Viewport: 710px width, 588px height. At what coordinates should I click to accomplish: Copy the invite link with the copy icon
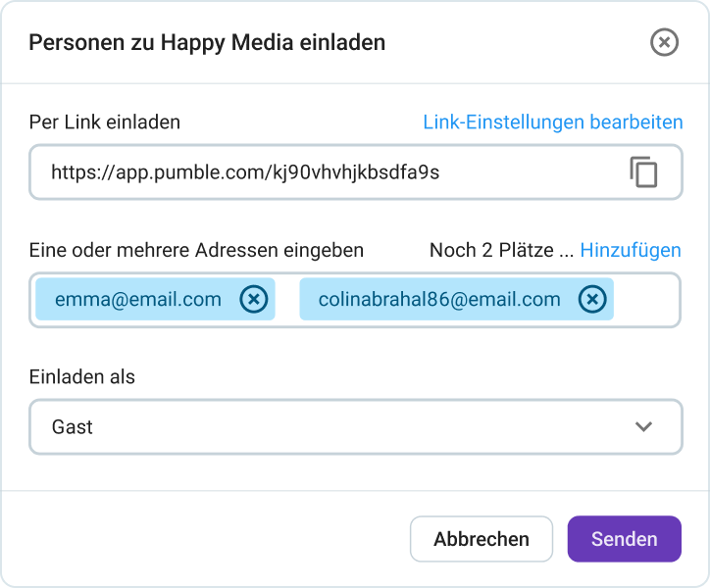643,171
